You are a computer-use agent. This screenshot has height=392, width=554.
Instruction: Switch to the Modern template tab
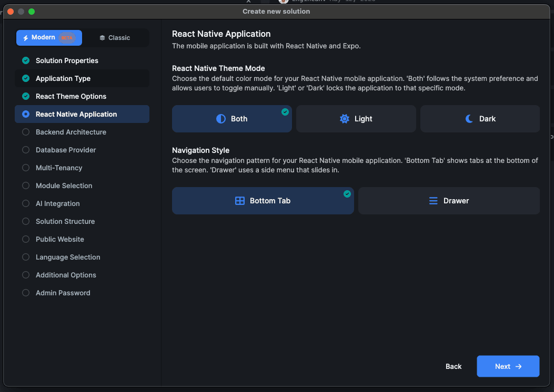49,38
